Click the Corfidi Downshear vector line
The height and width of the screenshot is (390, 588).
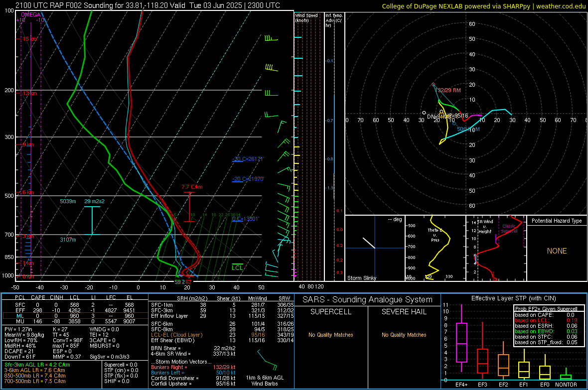(193, 378)
